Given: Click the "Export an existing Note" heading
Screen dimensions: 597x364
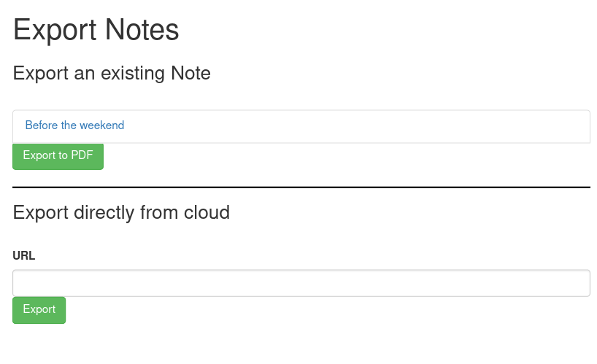Looking at the screenshot, I should click(112, 73).
